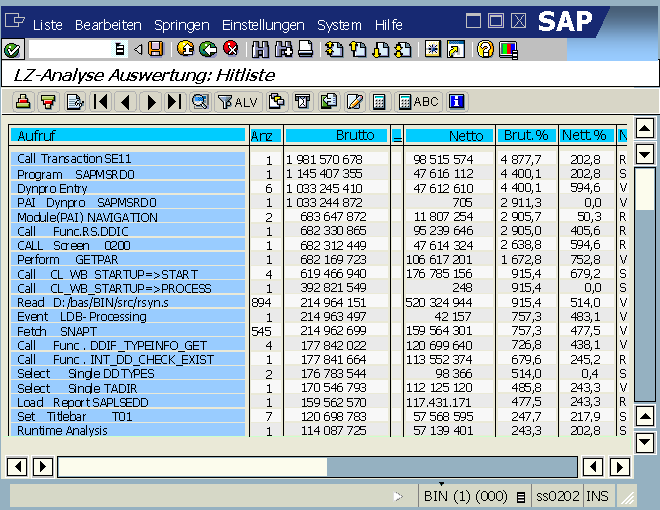The height and width of the screenshot is (510, 660).
Task: Click the T-box icon in application toolbar
Action: click(302, 102)
